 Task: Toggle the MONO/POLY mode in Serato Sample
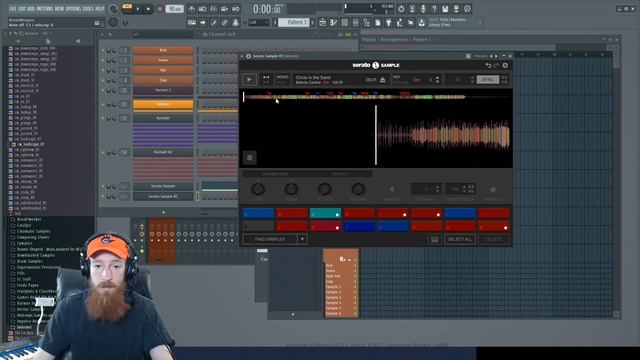(282, 79)
